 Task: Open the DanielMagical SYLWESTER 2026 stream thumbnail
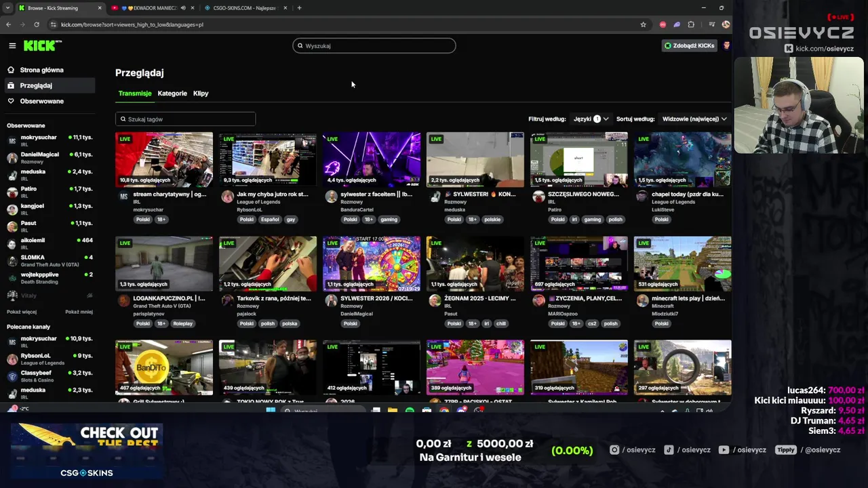click(372, 264)
